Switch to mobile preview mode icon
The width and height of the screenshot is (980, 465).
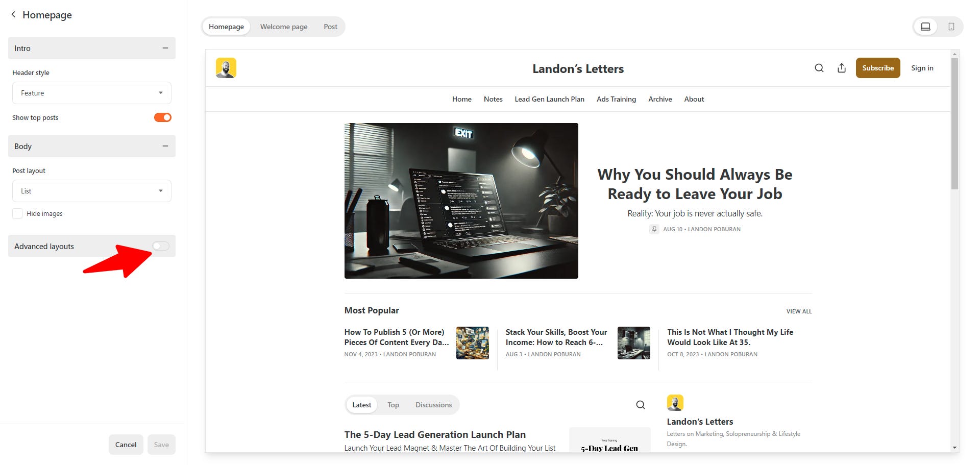[x=951, y=27]
